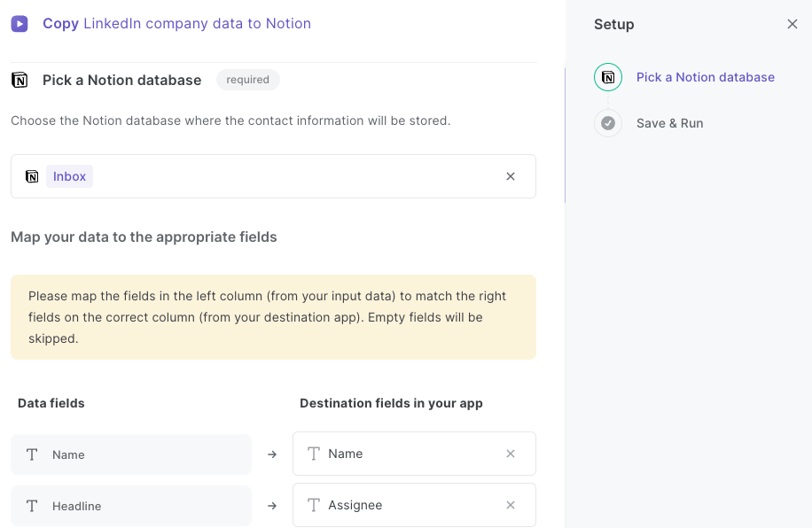This screenshot has width=812, height=528.
Task: Go to the Pick a Notion database step
Action: [x=706, y=77]
